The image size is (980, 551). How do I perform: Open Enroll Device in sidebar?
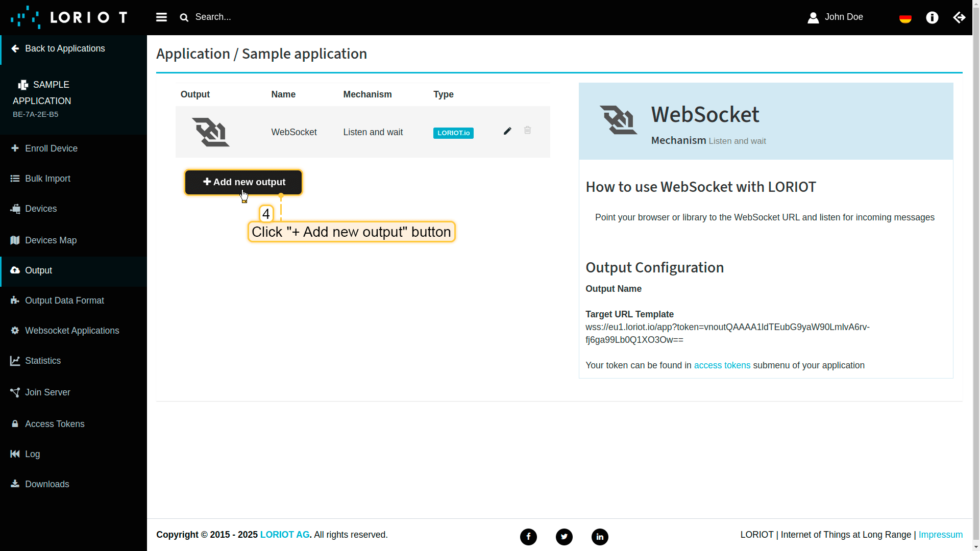pos(51,148)
